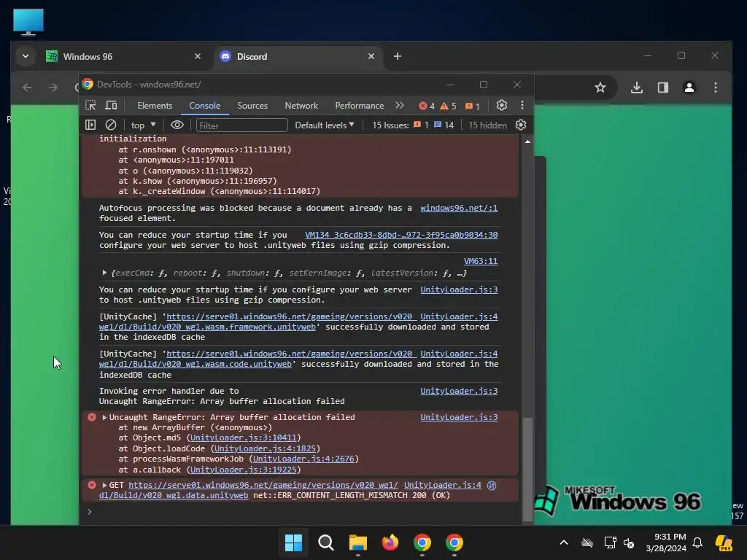Image resolution: width=747 pixels, height=560 pixels.
Task: Open a new browser tab
Action: point(398,56)
